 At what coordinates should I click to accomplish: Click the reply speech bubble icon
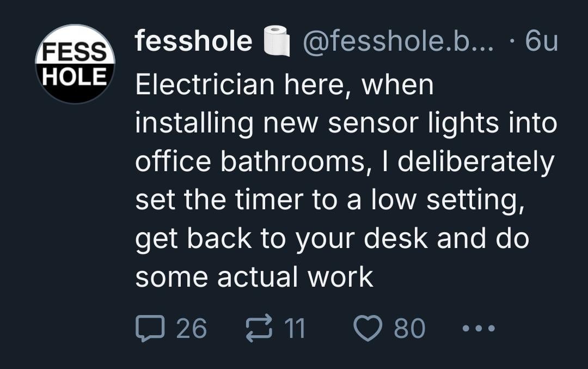pos(149,329)
